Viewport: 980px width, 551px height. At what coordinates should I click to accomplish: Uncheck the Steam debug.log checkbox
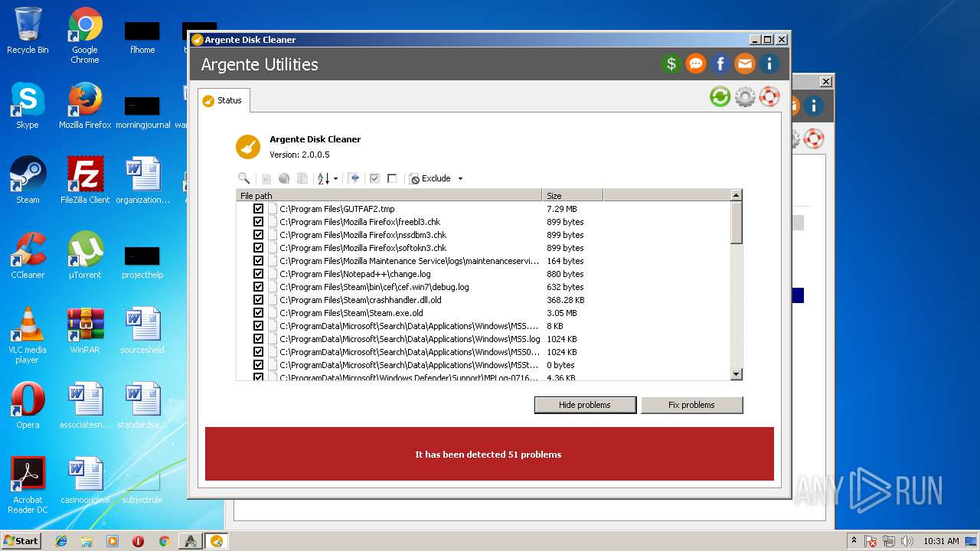pyautogui.click(x=258, y=287)
